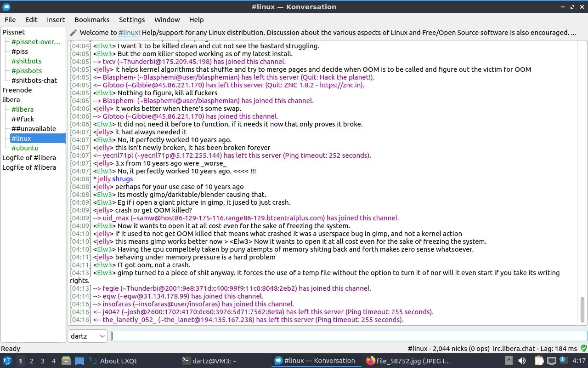Screen dimensions: 588x368
Task: Select the #linux — Konversation taskbar entry
Action: (x=315, y=361)
